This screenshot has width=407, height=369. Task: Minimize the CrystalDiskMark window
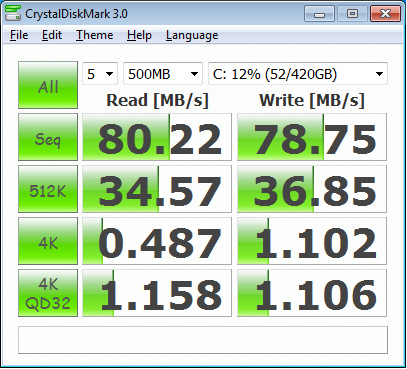point(319,14)
